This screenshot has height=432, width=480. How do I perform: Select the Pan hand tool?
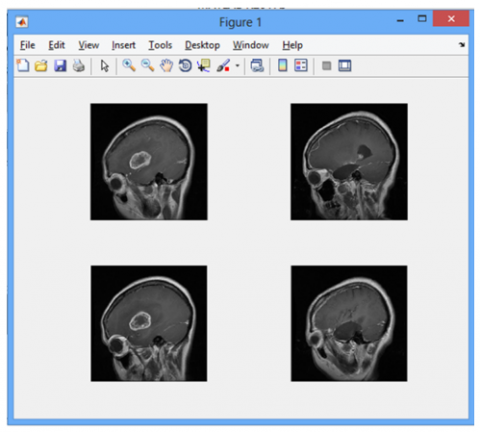(x=166, y=66)
